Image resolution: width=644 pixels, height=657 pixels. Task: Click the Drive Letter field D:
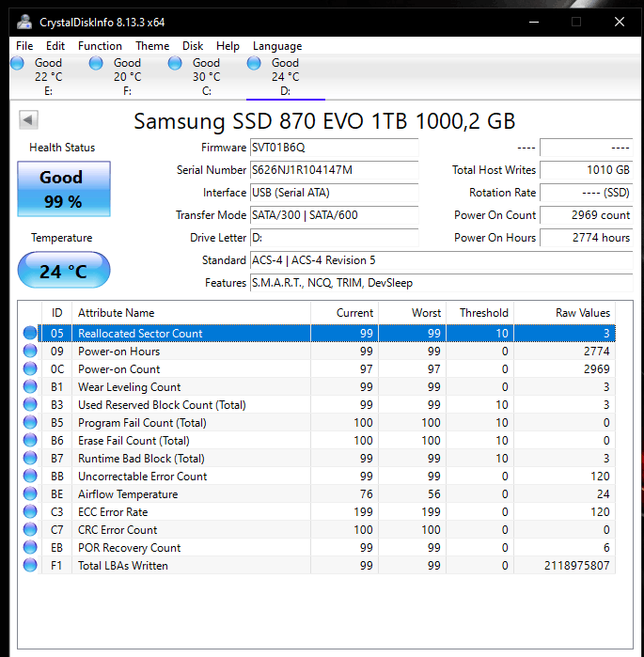point(334,238)
